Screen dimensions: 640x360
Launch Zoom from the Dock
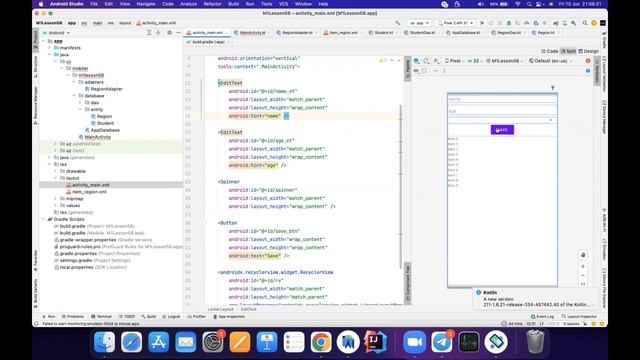point(415,342)
